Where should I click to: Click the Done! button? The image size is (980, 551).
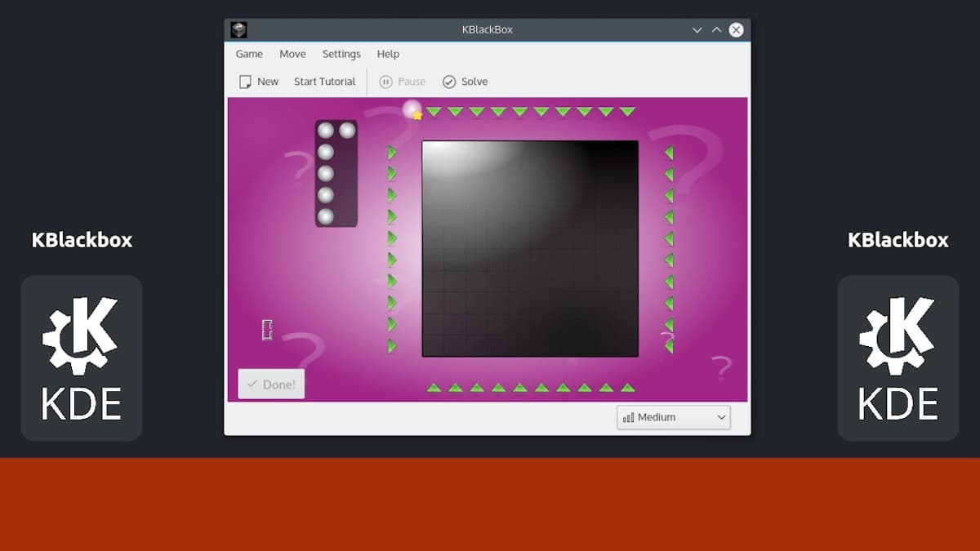pos(271,384)
